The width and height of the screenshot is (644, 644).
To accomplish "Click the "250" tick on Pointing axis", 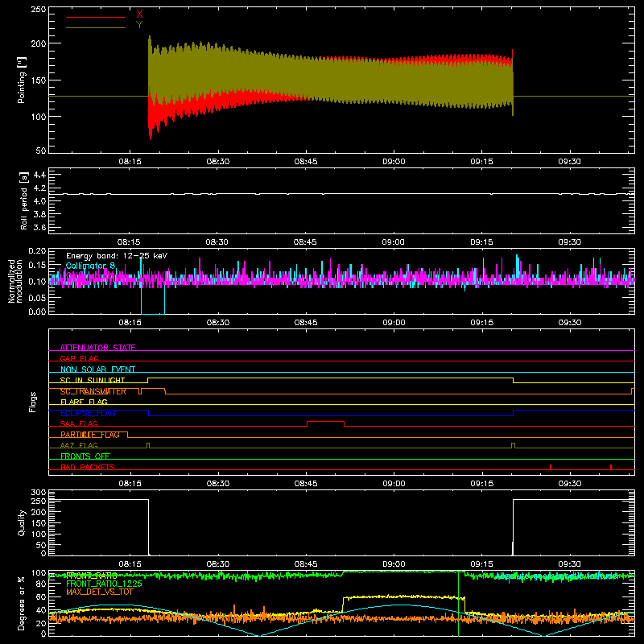I will (x=39, y=10).
